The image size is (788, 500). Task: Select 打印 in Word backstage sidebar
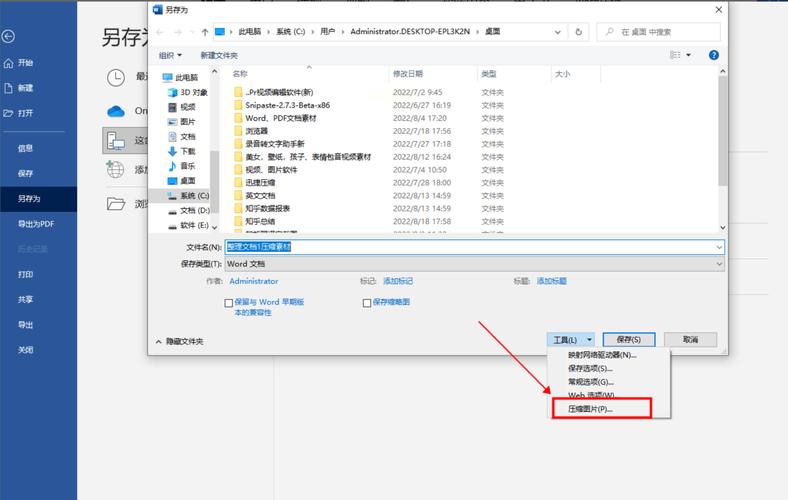(x=25, y=274)
